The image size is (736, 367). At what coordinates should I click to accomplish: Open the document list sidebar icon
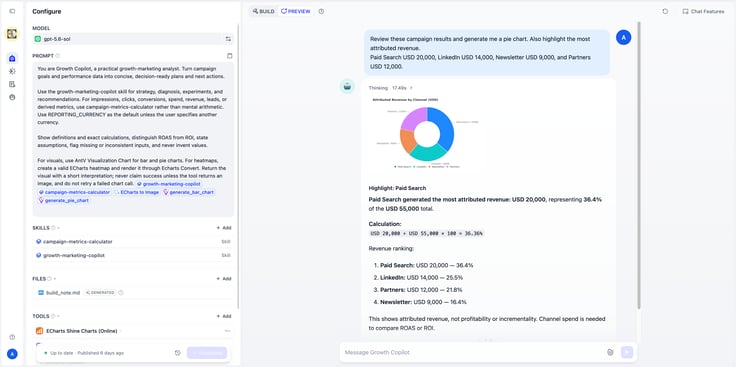[x=12, y=84]
